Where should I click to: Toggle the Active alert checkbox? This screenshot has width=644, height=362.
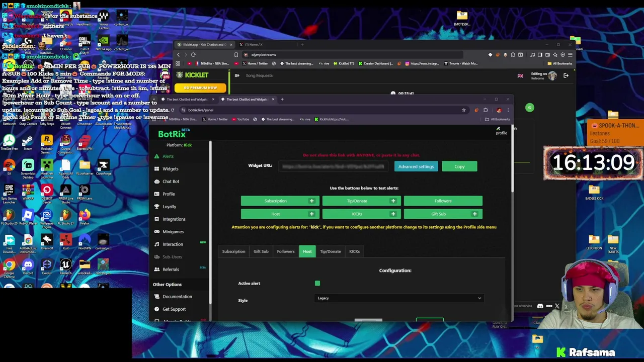[317, 284]
